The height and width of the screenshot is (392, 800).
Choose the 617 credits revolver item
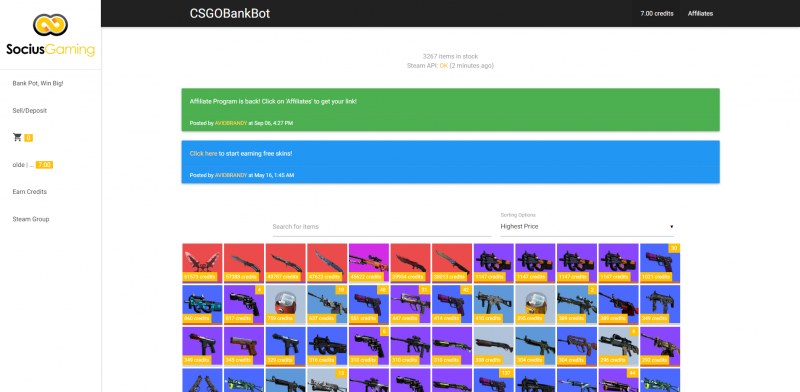tap(244, 305)
